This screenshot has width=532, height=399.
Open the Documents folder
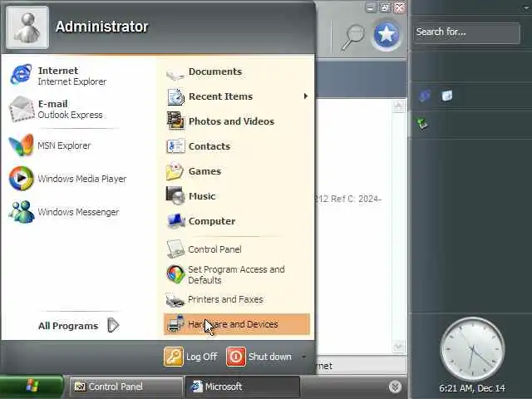click(204, 72)
